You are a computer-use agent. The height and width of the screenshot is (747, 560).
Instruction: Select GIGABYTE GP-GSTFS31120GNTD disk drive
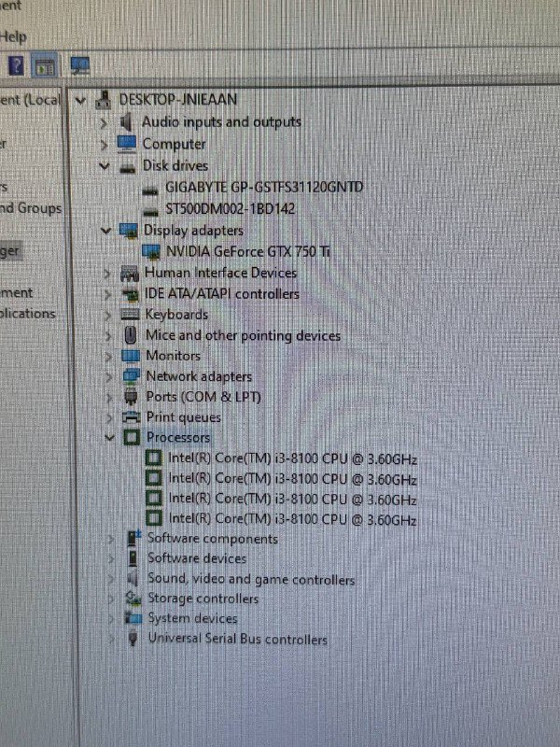[x=264, y=187]
